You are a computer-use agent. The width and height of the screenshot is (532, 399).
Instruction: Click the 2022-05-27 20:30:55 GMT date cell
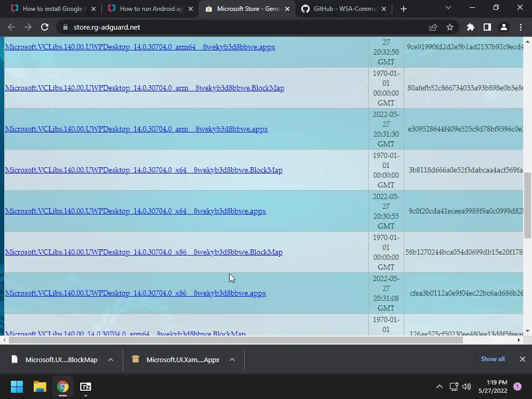tap(386, 211)
